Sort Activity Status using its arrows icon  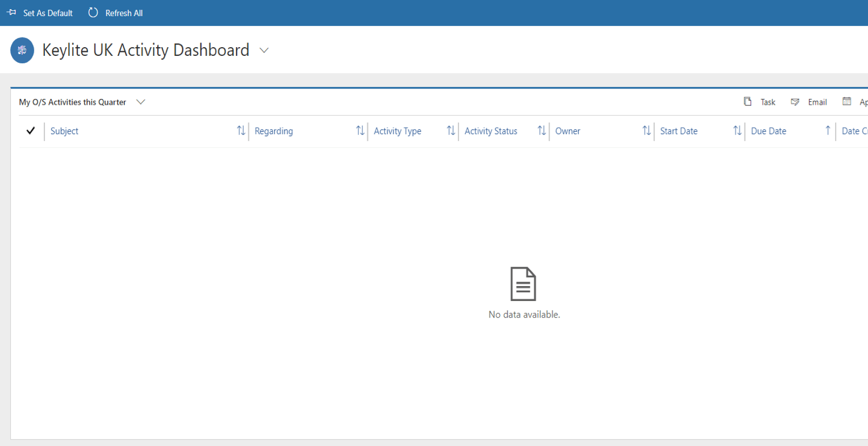point(541,131)
